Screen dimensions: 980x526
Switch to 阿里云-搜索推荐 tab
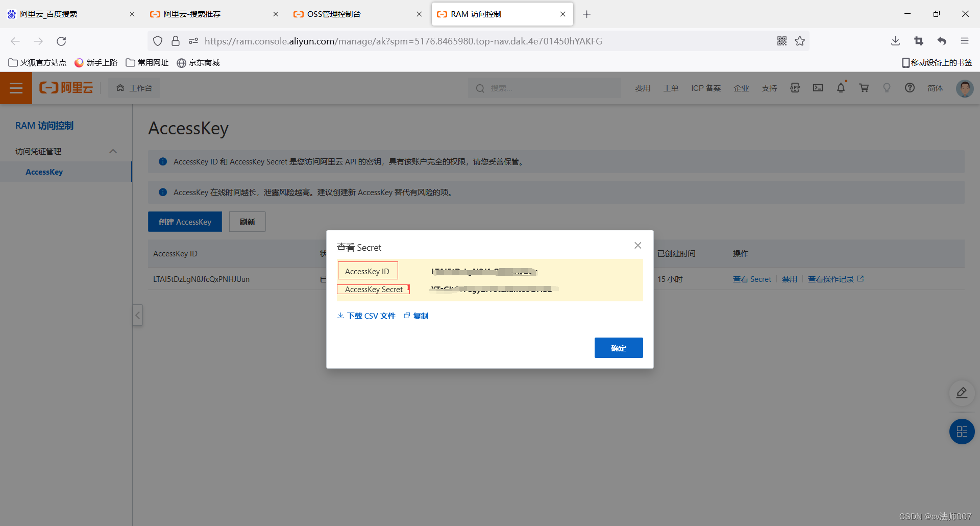click(214, 14)
